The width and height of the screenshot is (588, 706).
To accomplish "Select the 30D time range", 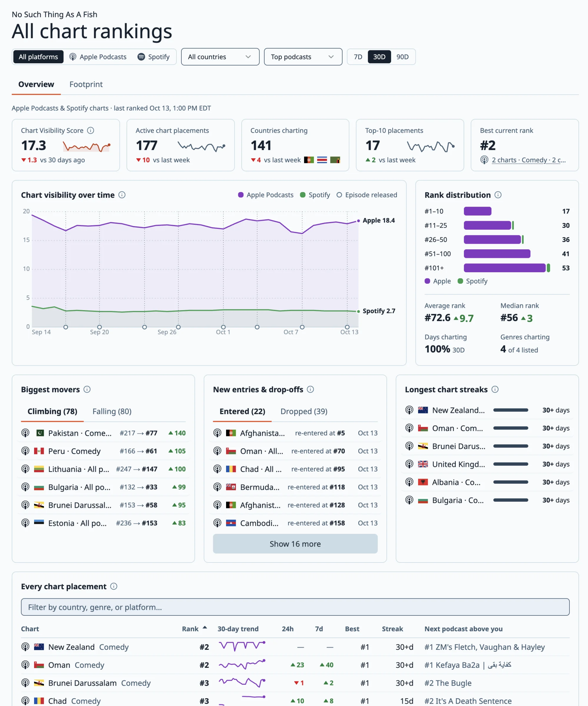I will point(379,57).
